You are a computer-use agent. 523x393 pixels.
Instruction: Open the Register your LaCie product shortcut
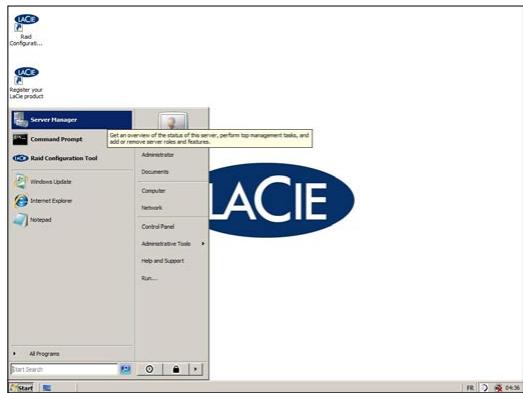pyautogui.click(x=26, y=75)
